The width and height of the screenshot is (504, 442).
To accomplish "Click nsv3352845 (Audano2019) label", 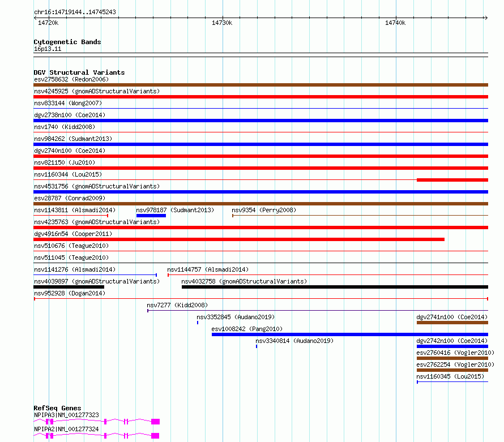I will [x=236, y=317].
